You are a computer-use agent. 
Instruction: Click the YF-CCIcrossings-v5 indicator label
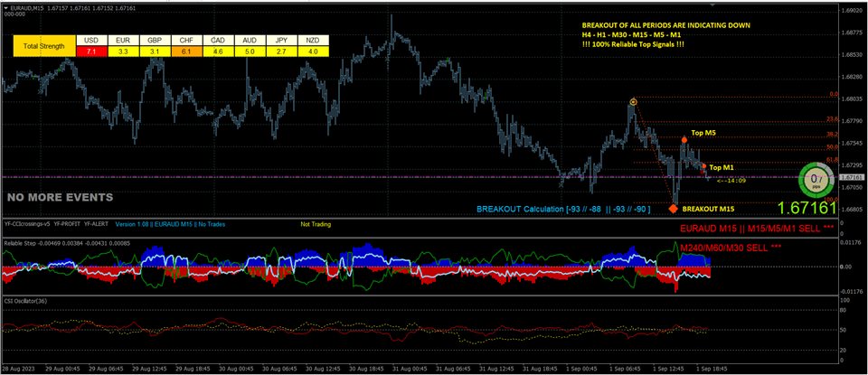(27, 225)
